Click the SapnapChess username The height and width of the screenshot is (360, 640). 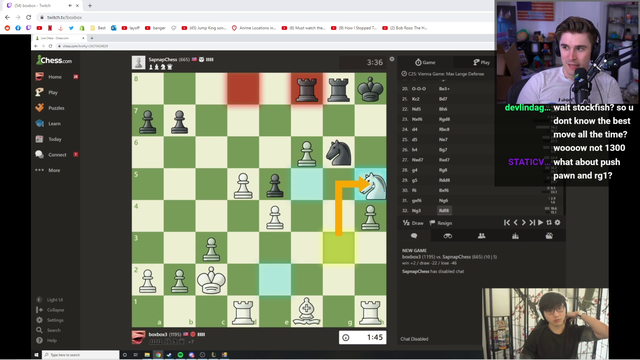163,60
